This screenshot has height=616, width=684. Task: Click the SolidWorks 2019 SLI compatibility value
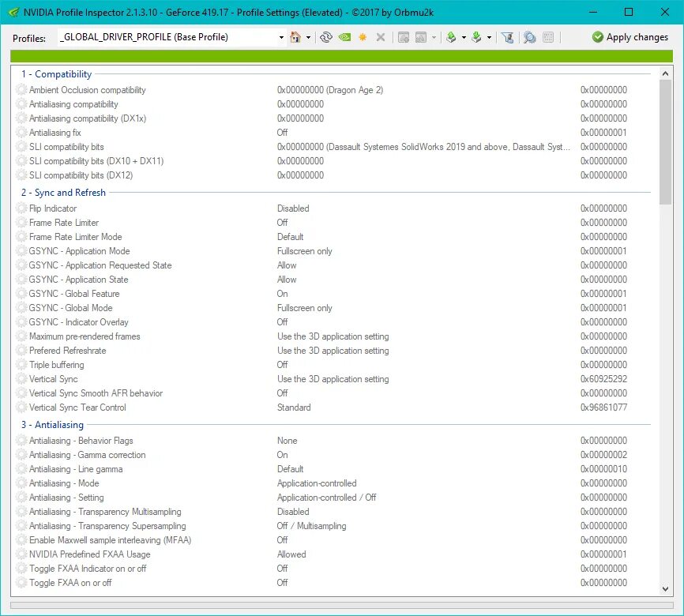(423, 147)
